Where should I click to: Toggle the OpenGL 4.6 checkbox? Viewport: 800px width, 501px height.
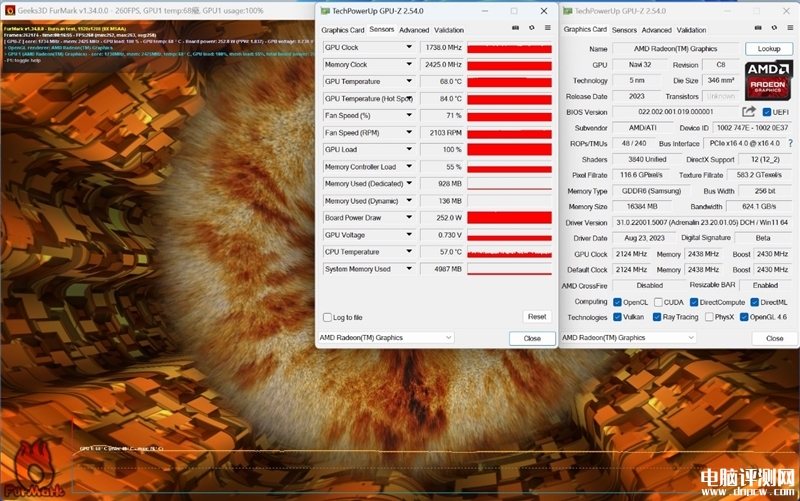[x=744, y=317]
